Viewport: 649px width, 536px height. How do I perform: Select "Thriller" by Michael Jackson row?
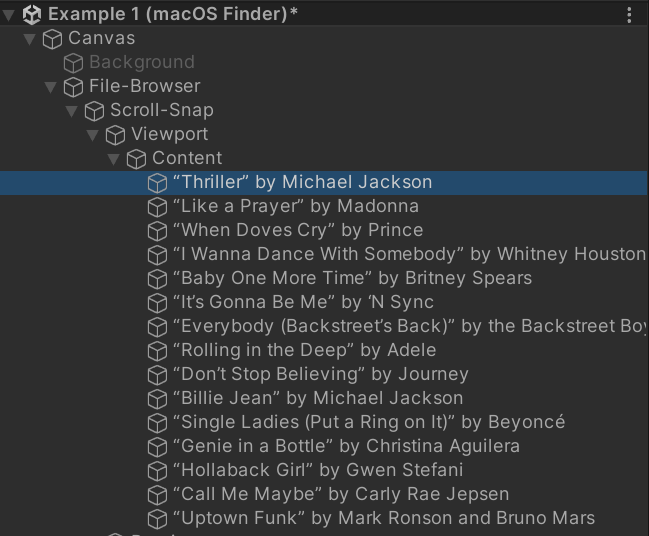[324, 183]
